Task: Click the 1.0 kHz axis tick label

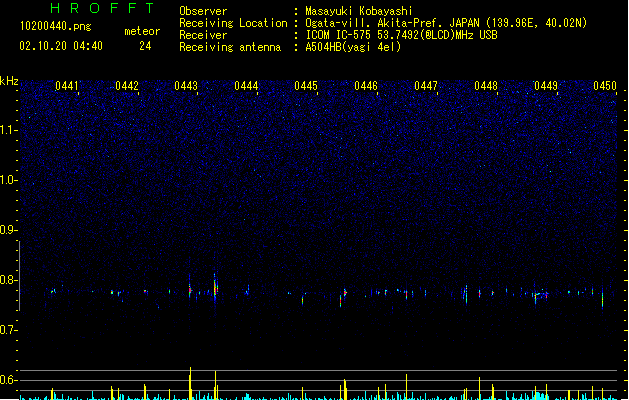Action: [x=8, y=180]
